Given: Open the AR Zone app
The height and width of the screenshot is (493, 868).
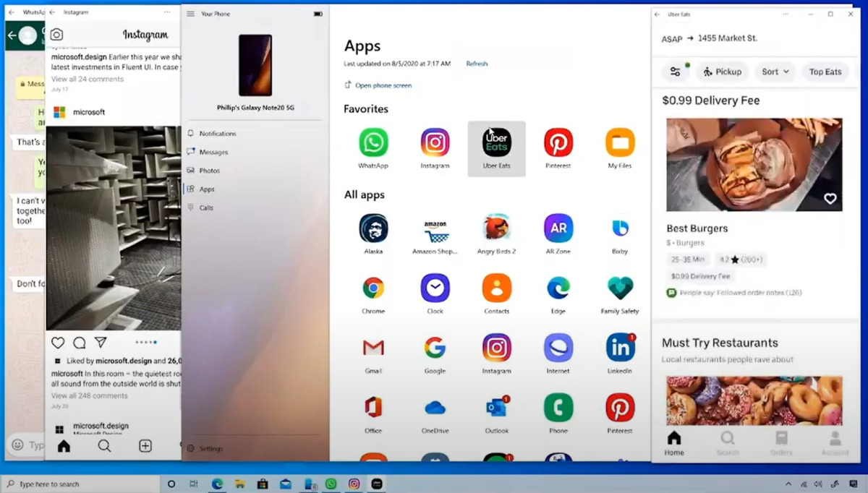Looking at the screenshot, I should [x=558, y=228].
